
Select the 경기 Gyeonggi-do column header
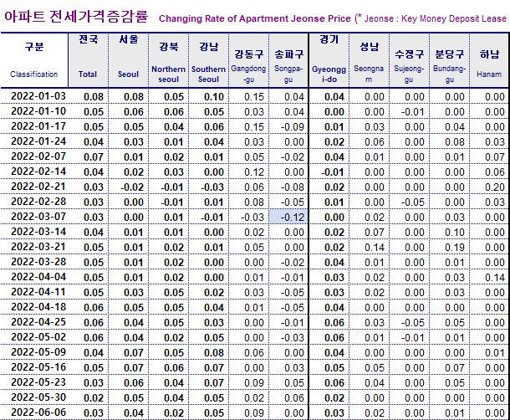pyautogui.click(x=329, y=60)
